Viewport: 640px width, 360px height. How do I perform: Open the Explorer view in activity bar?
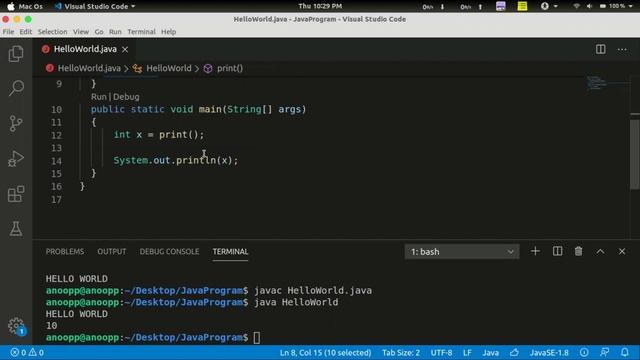pyautogui.click(x=16, y=53)
